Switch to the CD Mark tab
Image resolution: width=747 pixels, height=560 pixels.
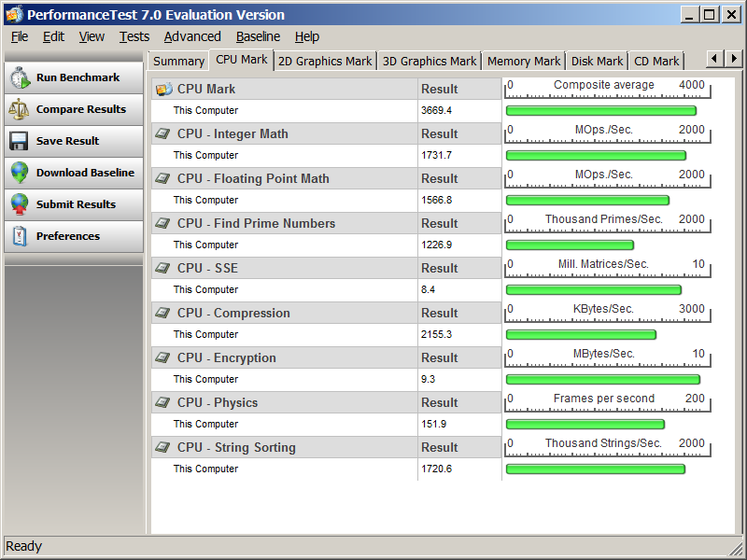[656, 61]
